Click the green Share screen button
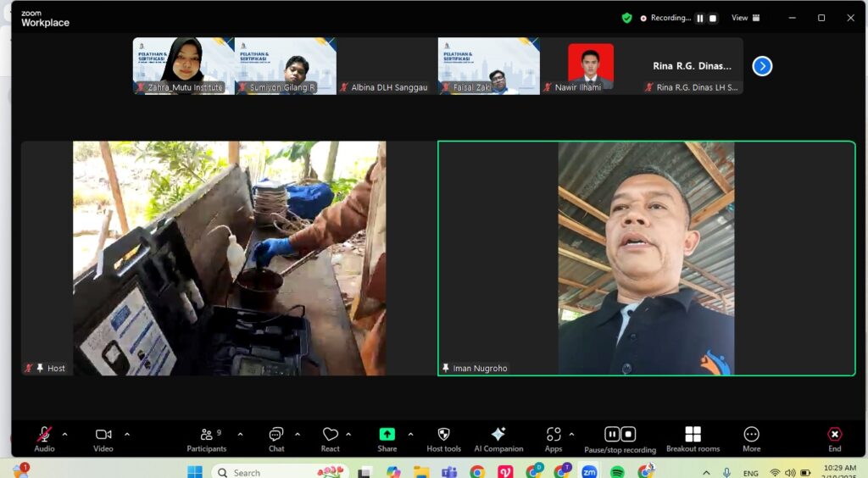868x478 pixels. [387, 436]
